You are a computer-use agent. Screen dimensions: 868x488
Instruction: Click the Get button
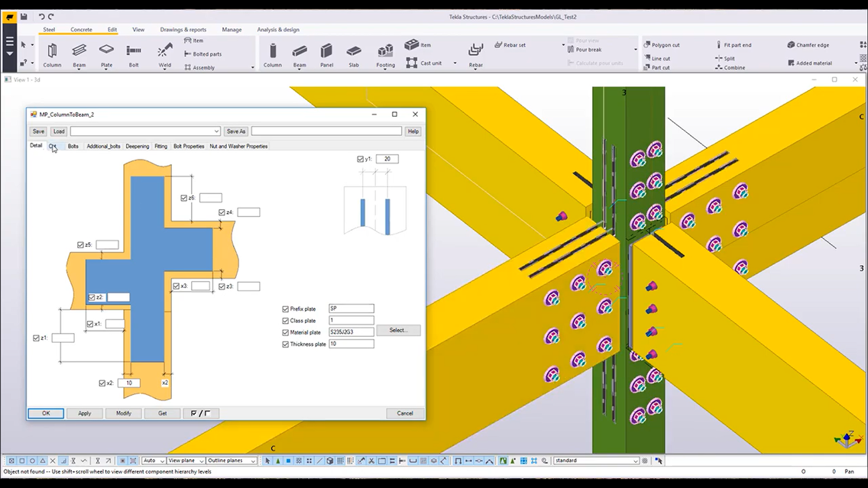tap(162, 413)
